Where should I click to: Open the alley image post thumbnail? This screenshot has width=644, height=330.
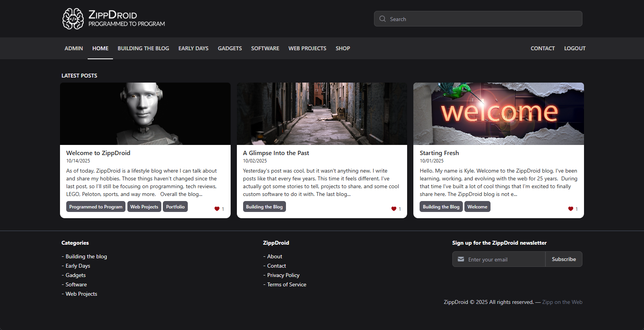pos(322,114)
